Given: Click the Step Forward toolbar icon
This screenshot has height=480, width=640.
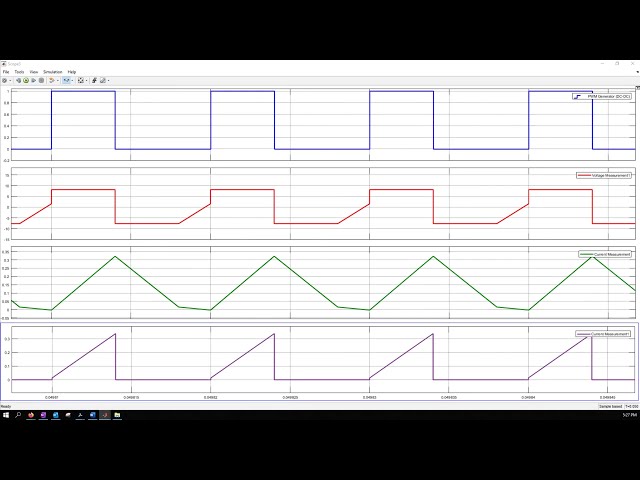Looking at the screenshot, I should [x=33, y=80].
